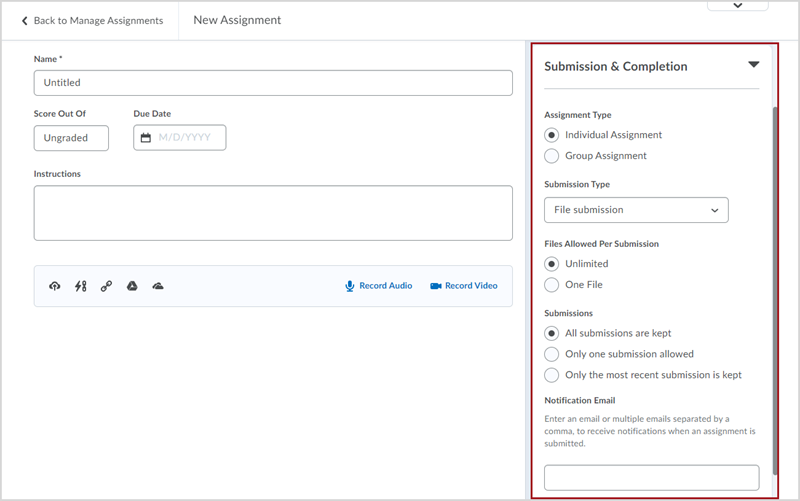Viewport: 800px width, 501px height.
Task: Click the attach weblink chain icon
Action: tap(106, 286)
